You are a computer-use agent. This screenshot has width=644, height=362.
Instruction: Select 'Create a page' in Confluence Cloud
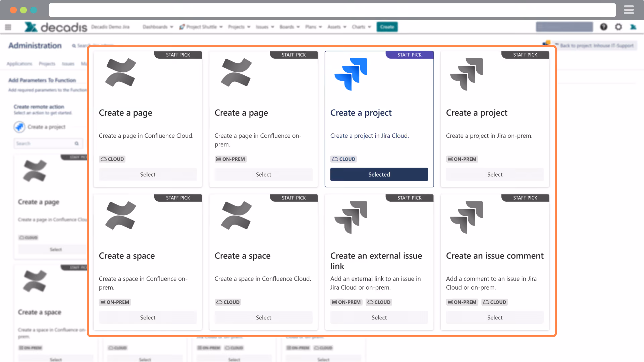pos(148,175)
